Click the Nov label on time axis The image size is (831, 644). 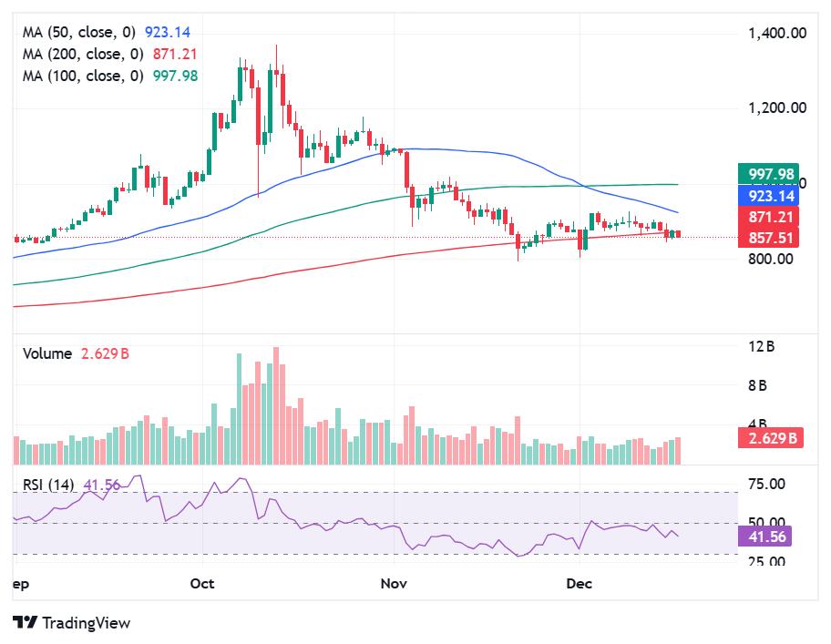393,583
